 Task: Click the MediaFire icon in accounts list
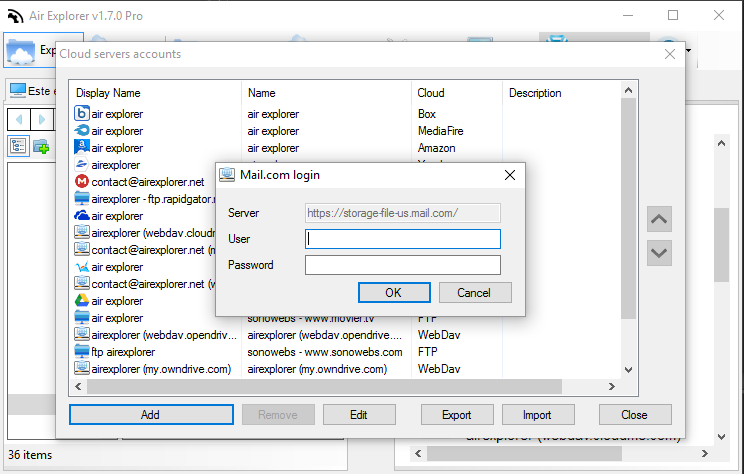coord(82,130)
